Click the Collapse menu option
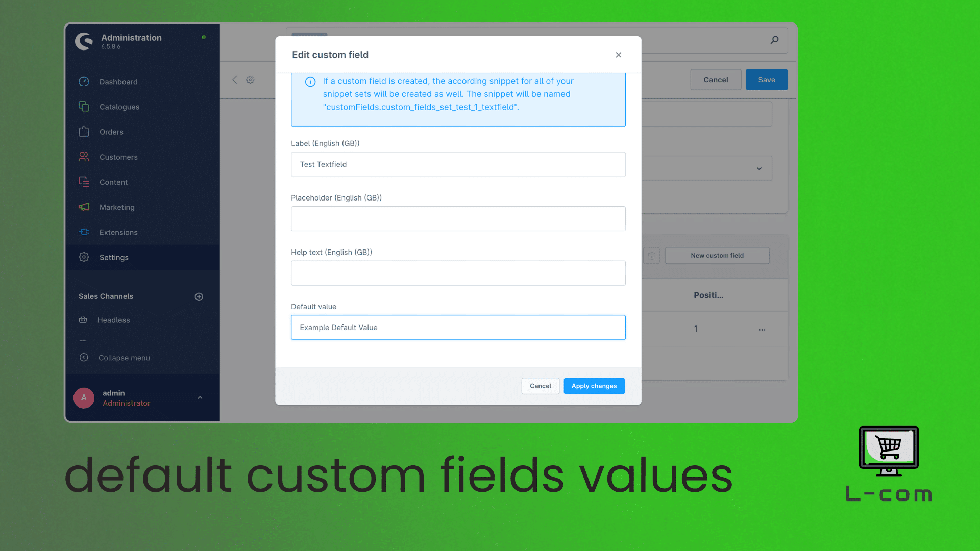 coord(123,357)
